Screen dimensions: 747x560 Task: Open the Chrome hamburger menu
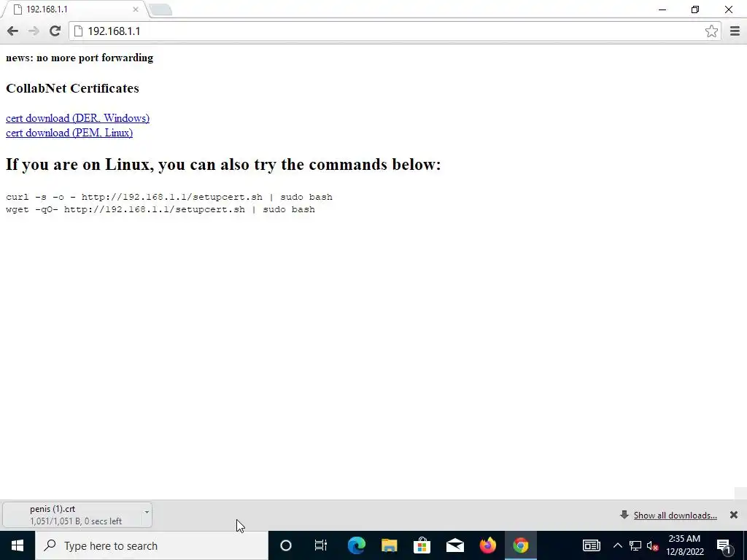(735, 31)
